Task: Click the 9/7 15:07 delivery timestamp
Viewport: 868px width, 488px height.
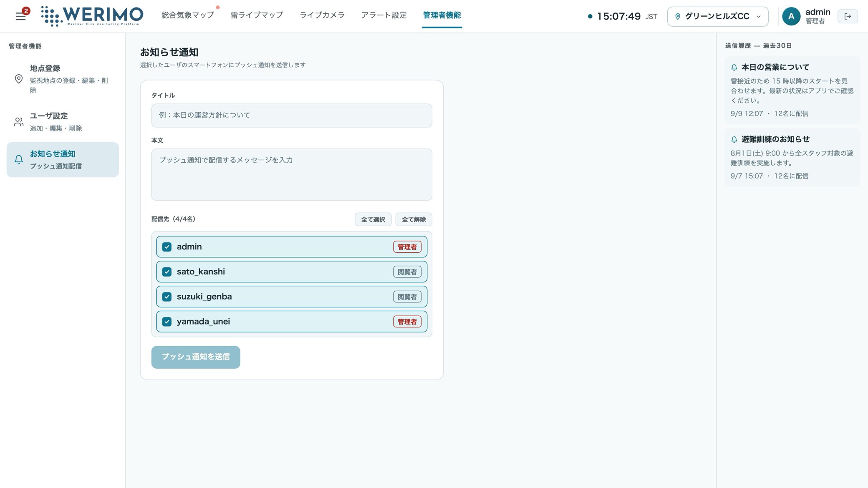Action: coord(747,176)
